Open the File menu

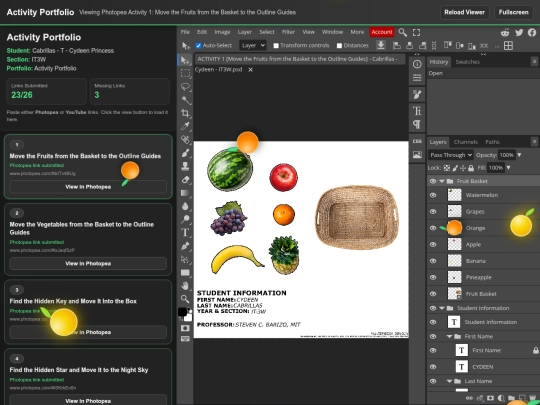pos(185,32)
